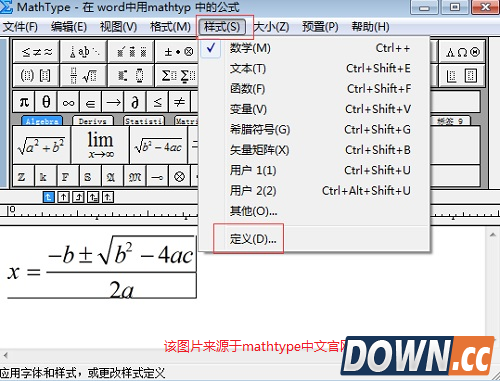Screen dimensions: 500x381
Task: Switch to the Derivs tab
Action: 93,121
